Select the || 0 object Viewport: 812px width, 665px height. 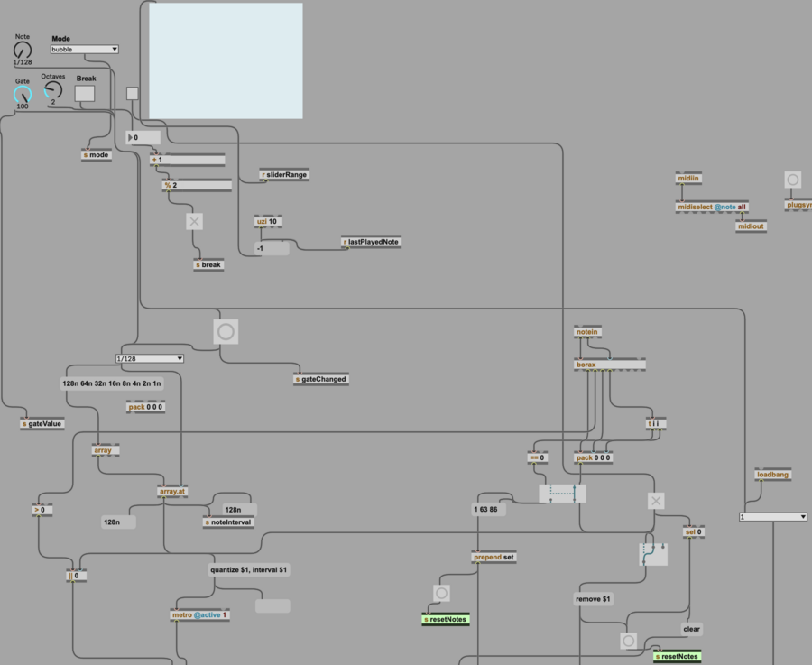[76, 576]
